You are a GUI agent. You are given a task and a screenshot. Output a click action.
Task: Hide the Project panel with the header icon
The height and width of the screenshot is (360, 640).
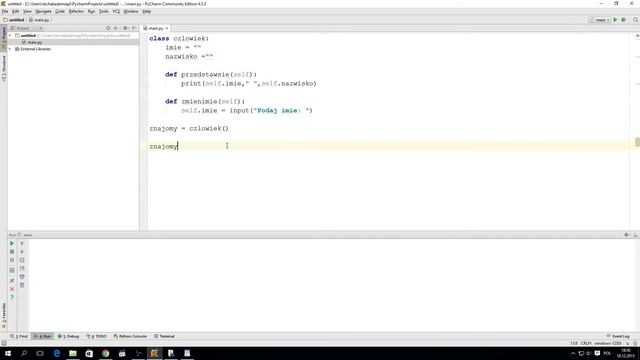[x=134, y=28]
